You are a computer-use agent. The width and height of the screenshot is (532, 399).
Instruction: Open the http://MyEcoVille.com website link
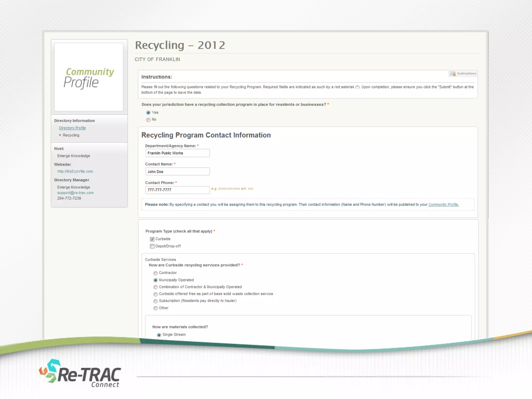click(75, 171)
